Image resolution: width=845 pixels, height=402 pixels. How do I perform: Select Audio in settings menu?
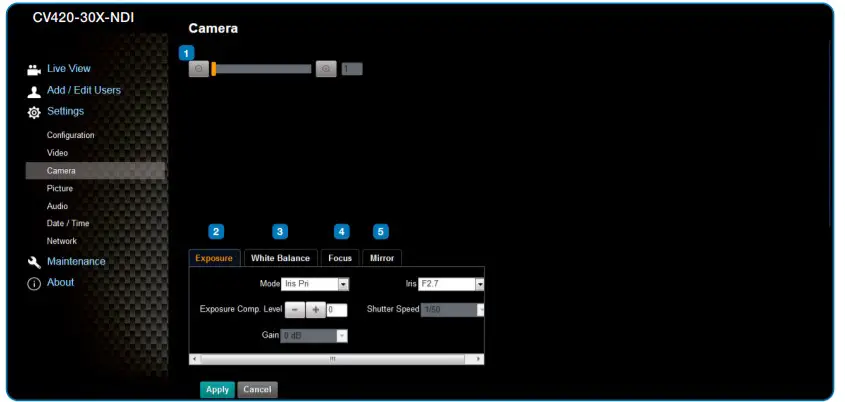[x=57, y=206]
